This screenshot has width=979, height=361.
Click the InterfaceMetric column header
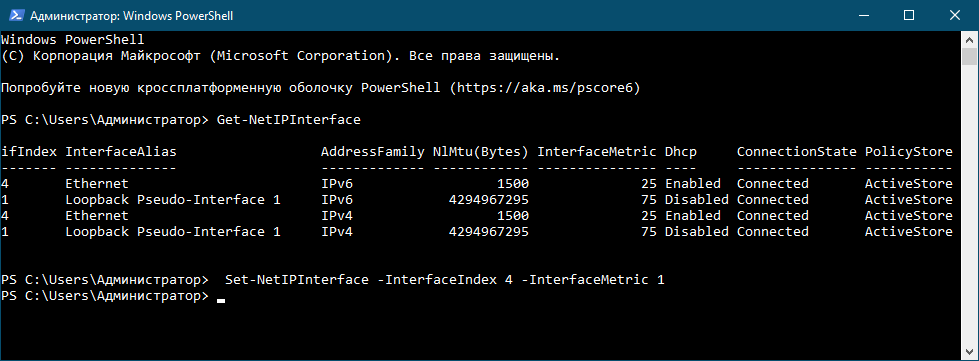click(597, 152)
